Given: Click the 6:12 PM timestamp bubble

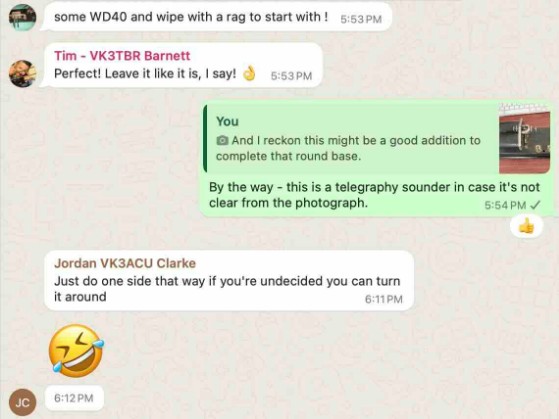Looking at the screenshot, I should [74, 398].
